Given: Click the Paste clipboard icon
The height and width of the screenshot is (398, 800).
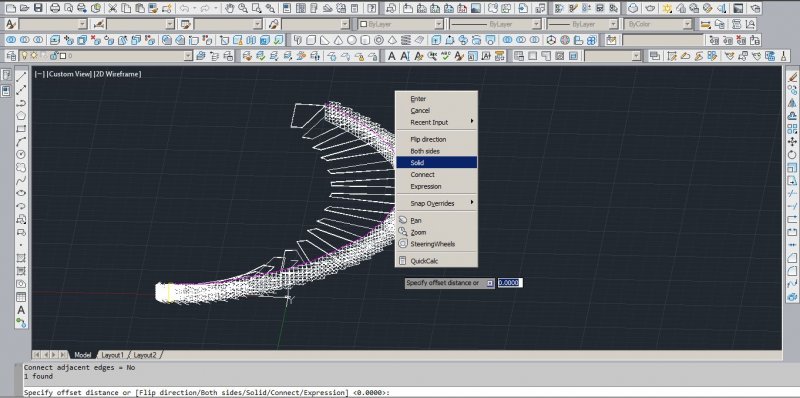Looking at the screenshot, I should point(139,8).
